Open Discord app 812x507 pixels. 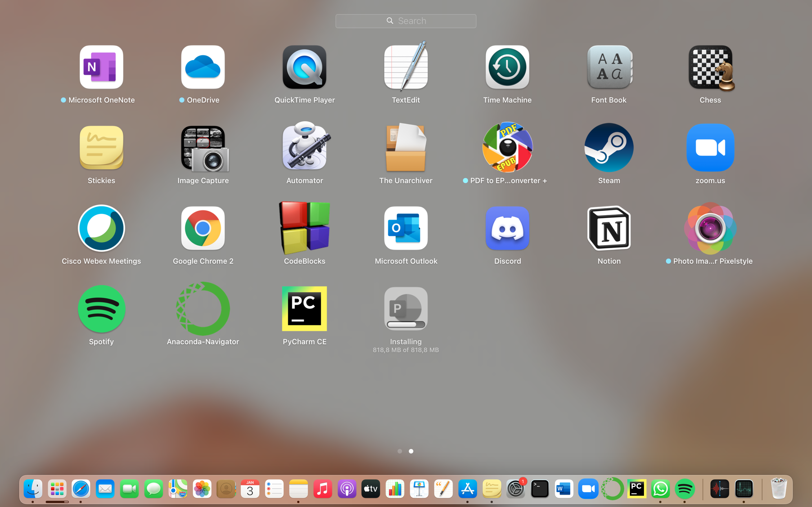click(507, 228)
